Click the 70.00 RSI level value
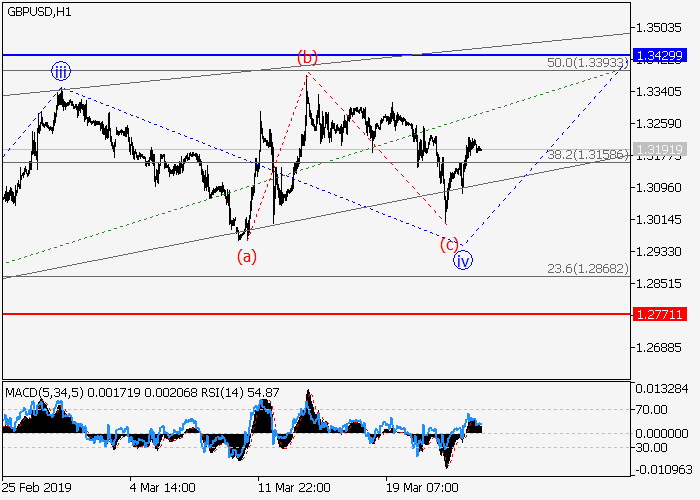 click(654, 409)
